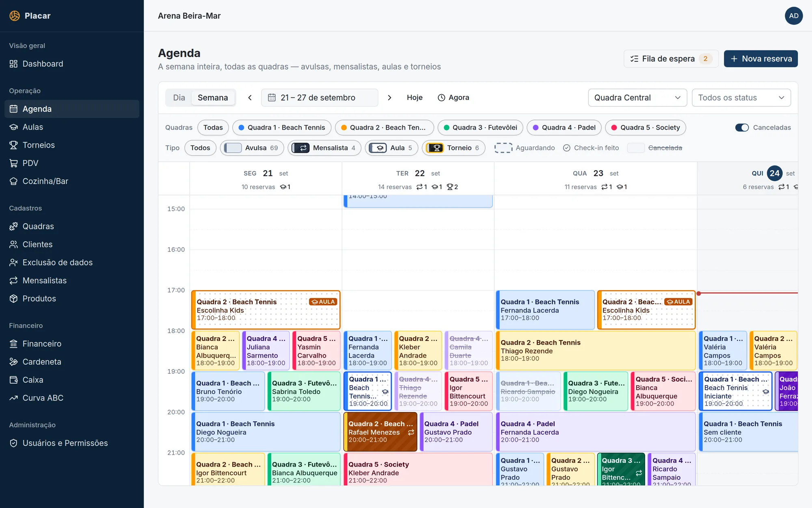This screenshot has height=508, width=812.
Task: Open the Aulas sidebar item
Action: click(x=72, y=127)
